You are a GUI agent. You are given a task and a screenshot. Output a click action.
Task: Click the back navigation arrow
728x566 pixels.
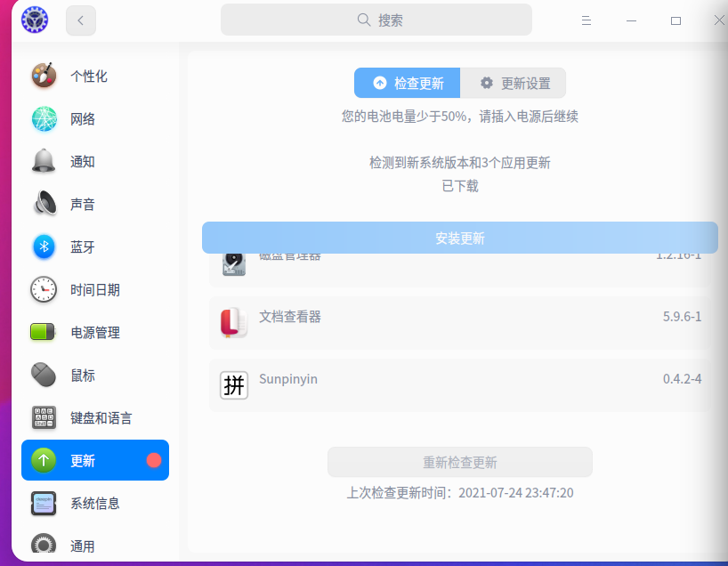(80, 20)
